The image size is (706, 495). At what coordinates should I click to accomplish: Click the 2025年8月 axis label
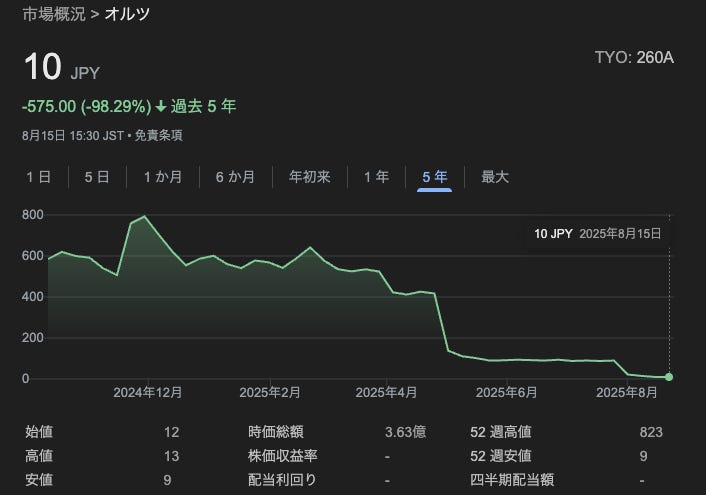point(627,393)
